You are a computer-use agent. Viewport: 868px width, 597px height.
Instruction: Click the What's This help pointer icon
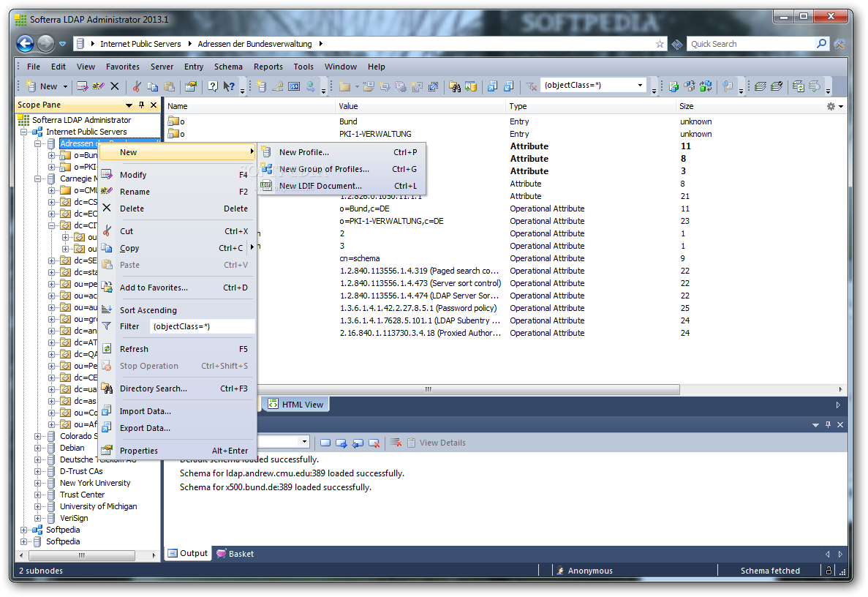(229, 86)
